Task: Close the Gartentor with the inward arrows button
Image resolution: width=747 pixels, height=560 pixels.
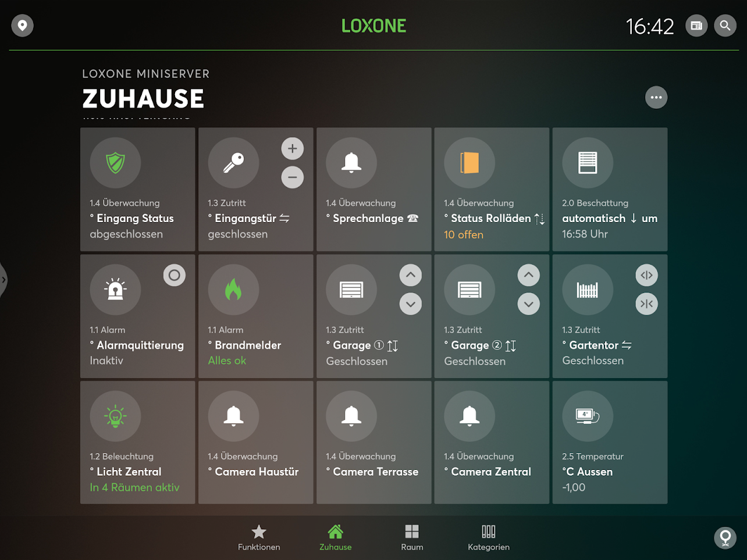Action: (647, 304)
